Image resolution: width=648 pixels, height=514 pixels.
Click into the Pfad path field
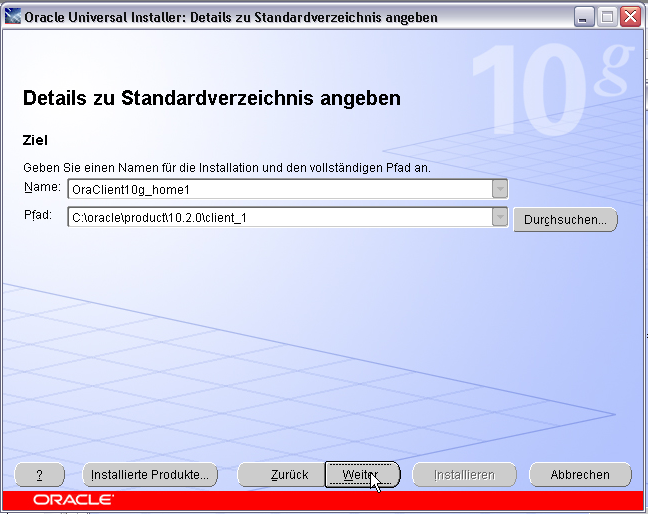(278, 217)
